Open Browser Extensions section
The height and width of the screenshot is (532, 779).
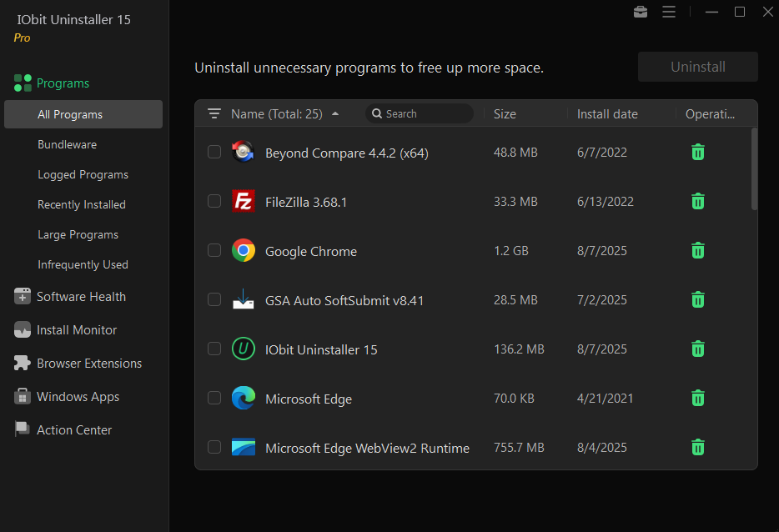point(89,363)
